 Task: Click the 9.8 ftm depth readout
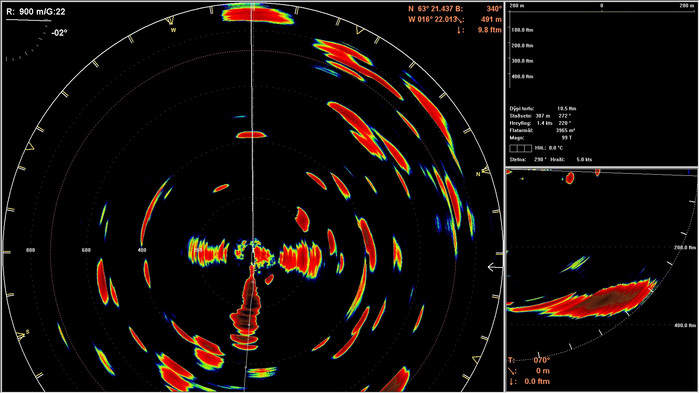click(489, 30)
